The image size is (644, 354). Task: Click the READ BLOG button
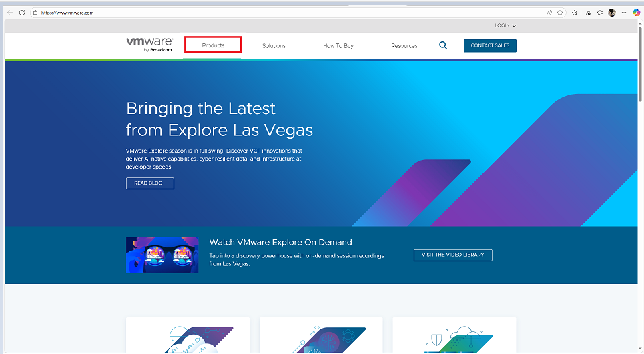[150, 183]
